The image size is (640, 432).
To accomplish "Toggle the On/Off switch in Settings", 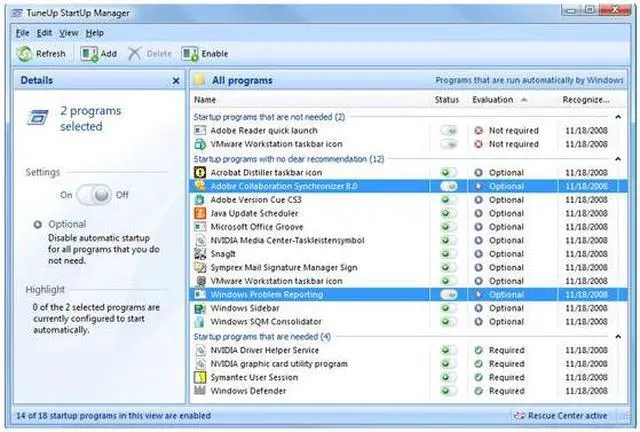I will tap(94, 195).
